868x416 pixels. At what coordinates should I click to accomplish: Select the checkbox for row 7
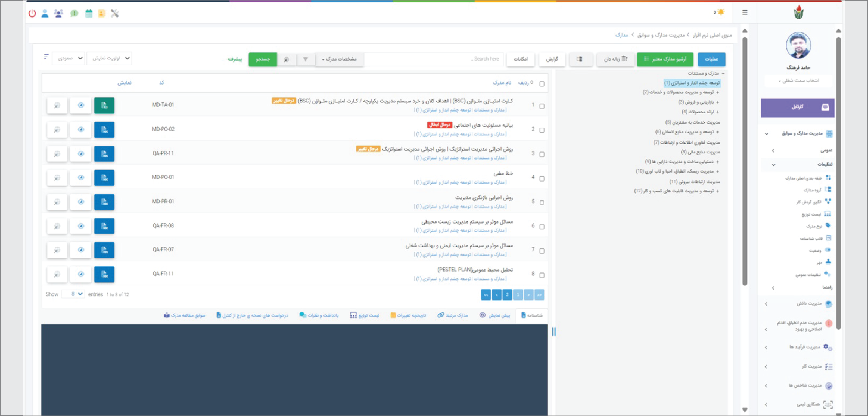(x=542, y=251)
